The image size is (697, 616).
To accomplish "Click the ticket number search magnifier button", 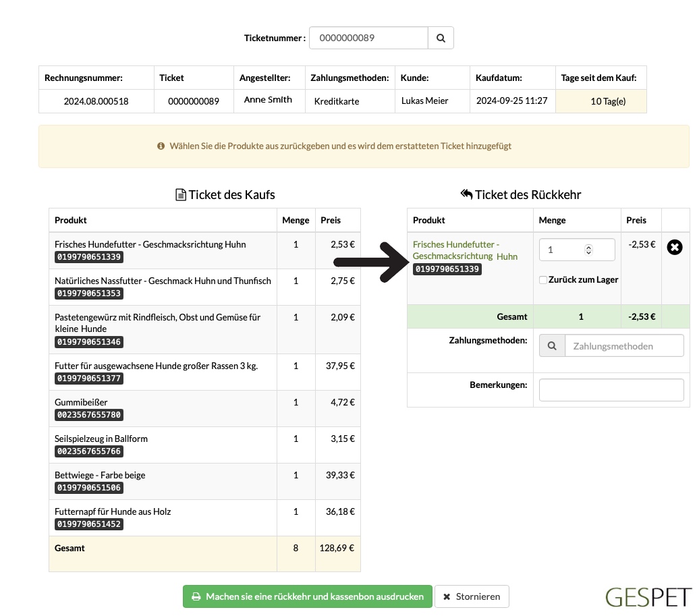I will 441,38.
